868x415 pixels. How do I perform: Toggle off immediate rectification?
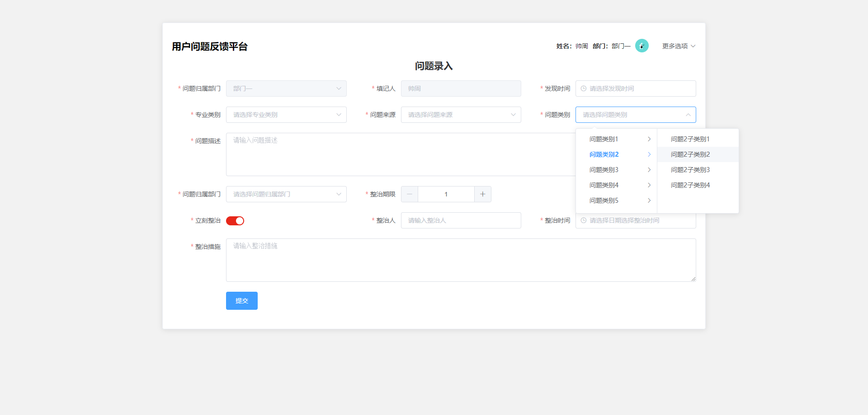pos(235,220)
